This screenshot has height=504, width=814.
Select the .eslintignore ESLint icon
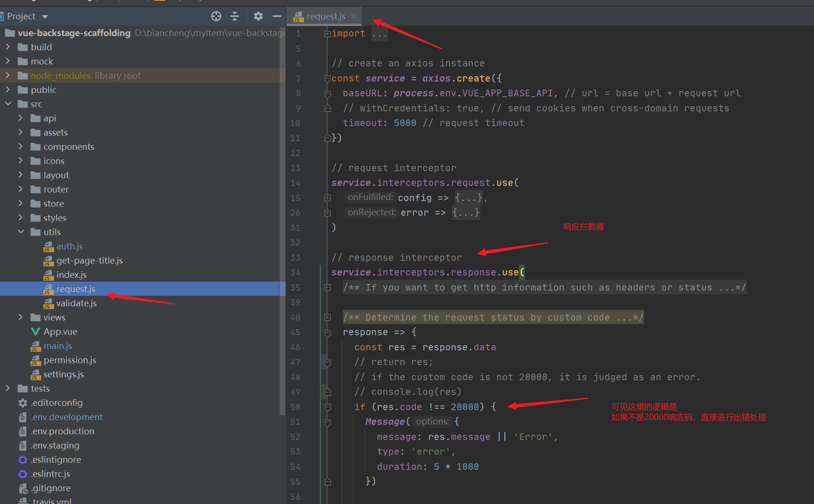tap(23, 459)
